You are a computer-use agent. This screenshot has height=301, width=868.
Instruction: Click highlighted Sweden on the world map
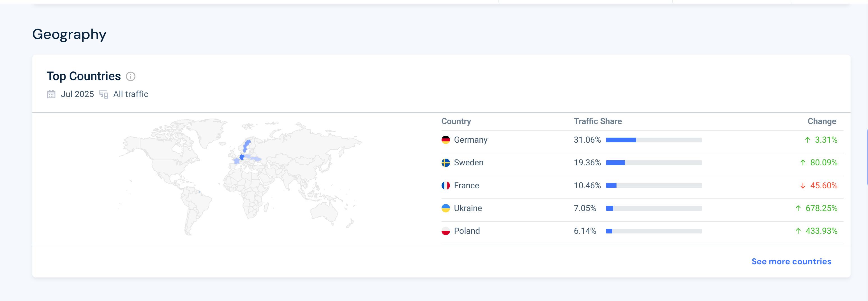(247, 146)
